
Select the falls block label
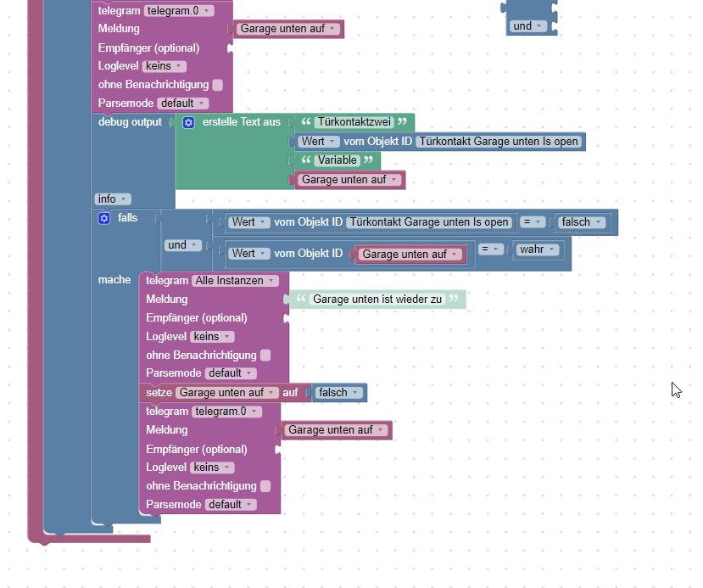[x=127, y=218]
